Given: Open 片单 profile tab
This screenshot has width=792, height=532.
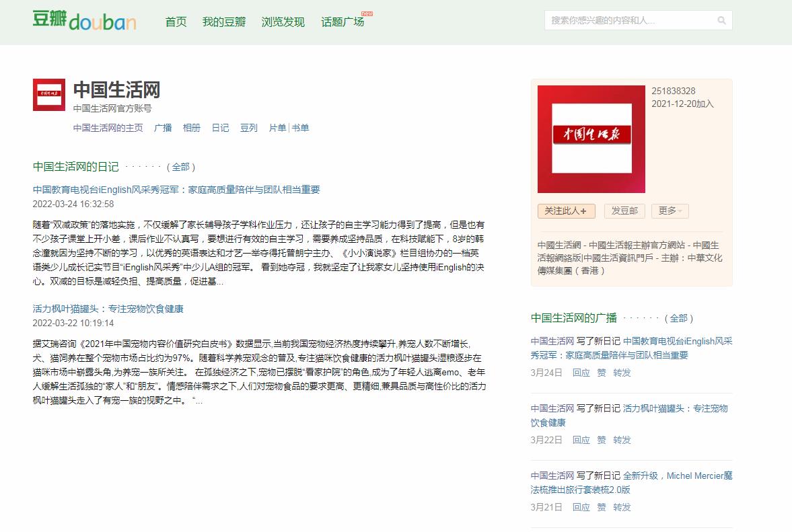Looking at the screenshot, I should 277,128.
